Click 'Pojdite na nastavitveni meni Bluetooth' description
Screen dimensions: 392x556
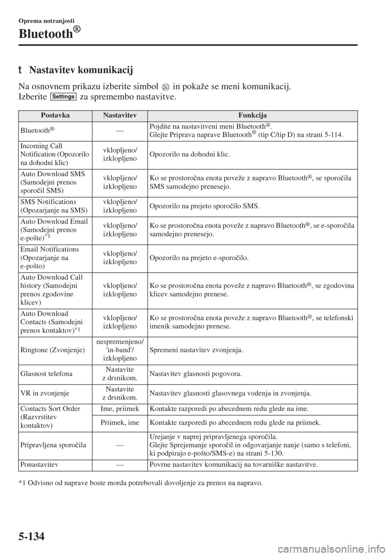[x=211, y=126]
